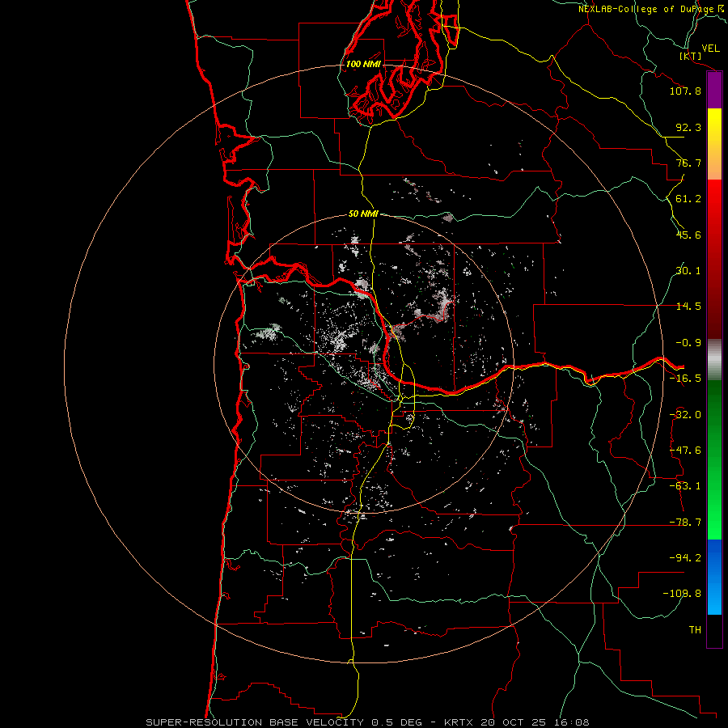Click the red segment of the color bar
The width and height of the screenshot is (728, 728).
714,259
